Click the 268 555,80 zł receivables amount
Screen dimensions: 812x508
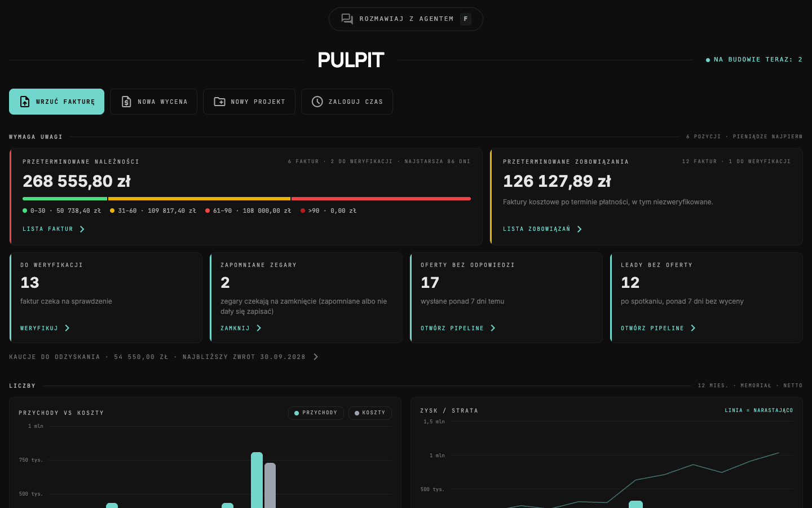[77, 181]
